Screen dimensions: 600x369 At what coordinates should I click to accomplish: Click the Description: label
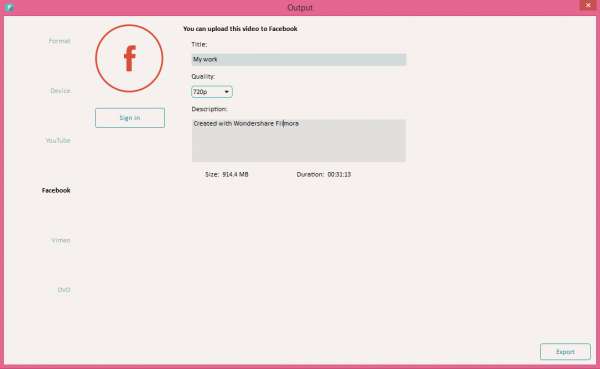209,109
